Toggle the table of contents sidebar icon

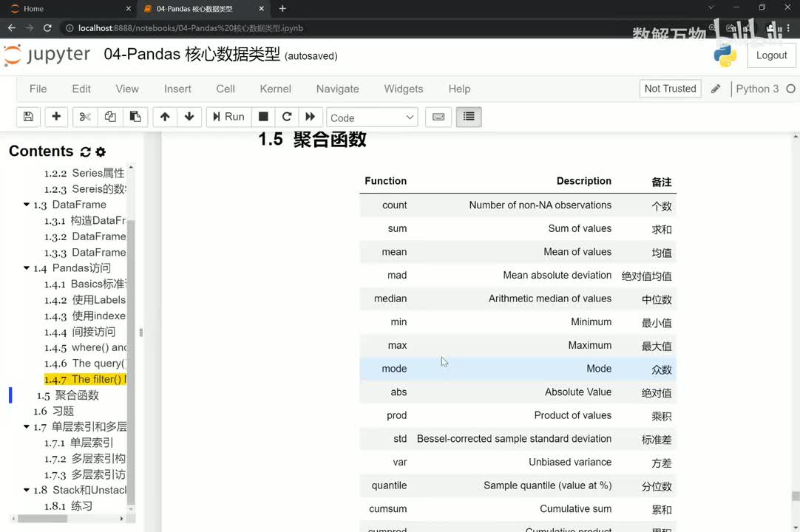pyautogui.click(x=469, y=117)
